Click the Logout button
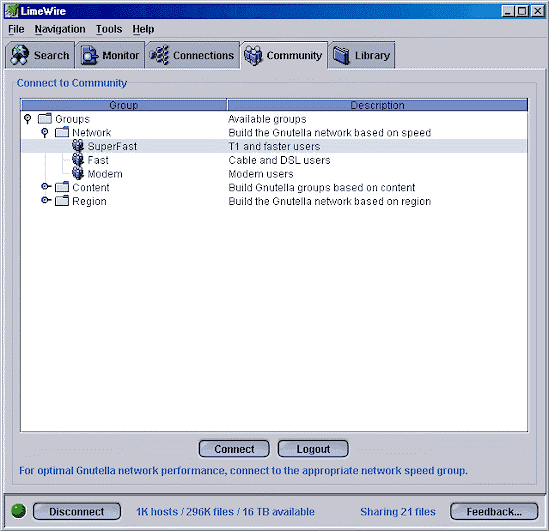 click(x=313, y=449)
